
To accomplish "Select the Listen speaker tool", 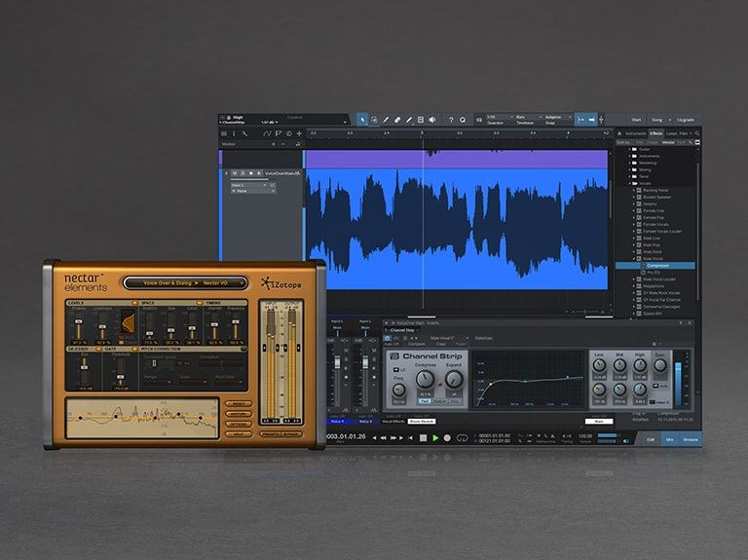I will click(x=432, y=120).
